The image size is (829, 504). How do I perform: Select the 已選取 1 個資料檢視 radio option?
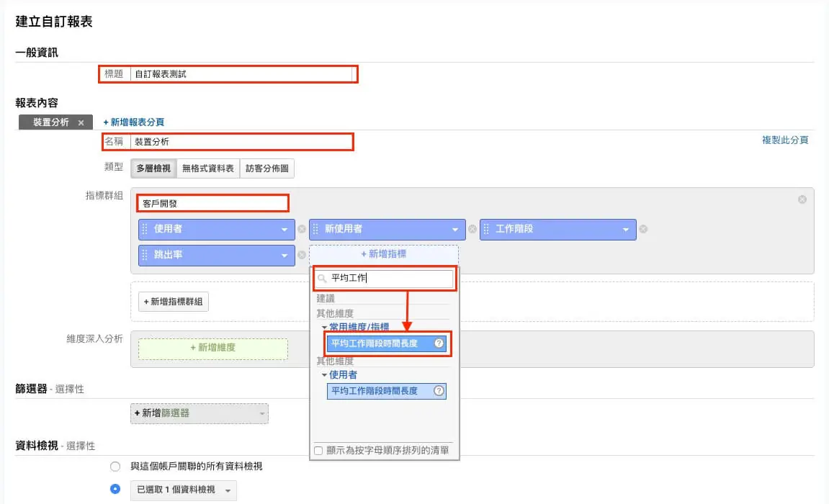coord(115,489)
